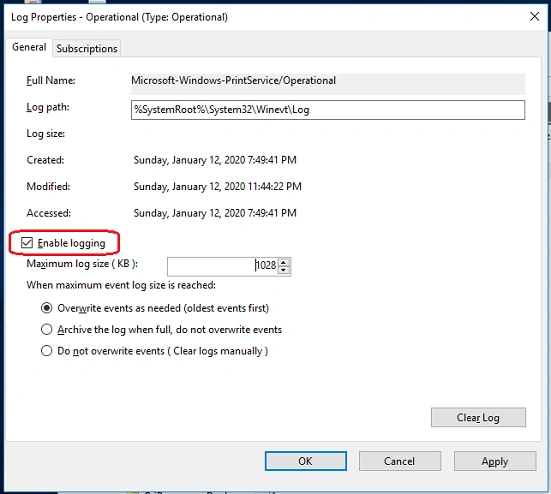Select the General tab
551x494 pixels.
point(29,47)
